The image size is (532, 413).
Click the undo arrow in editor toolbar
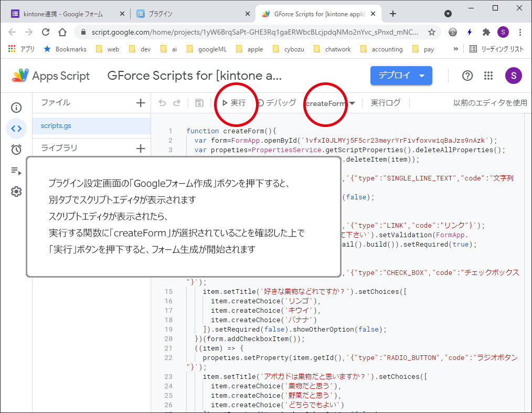[162, 103]
